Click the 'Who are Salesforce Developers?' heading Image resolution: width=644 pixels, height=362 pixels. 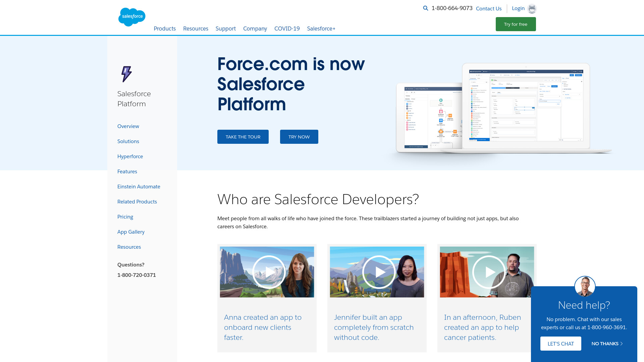(x=318, y=199)
